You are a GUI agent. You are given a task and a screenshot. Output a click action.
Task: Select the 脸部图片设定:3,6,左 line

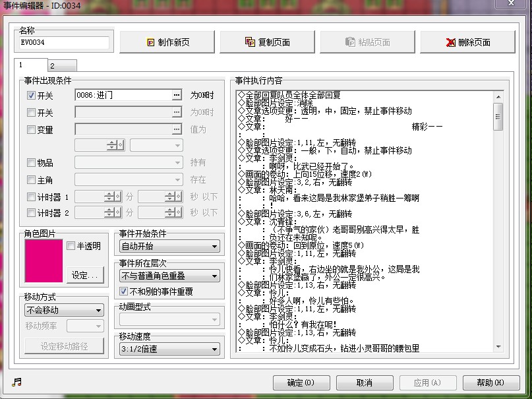(x=295, y=214)
